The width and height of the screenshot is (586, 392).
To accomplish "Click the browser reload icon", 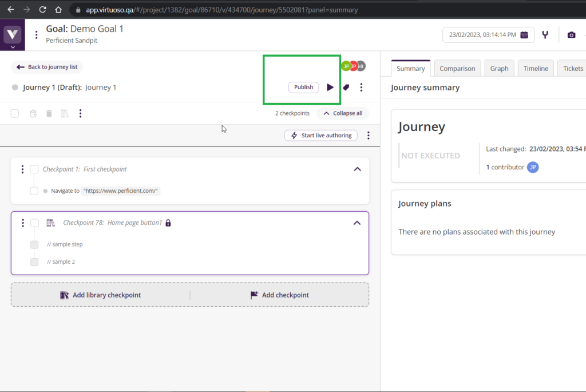I will pos(42,10).
